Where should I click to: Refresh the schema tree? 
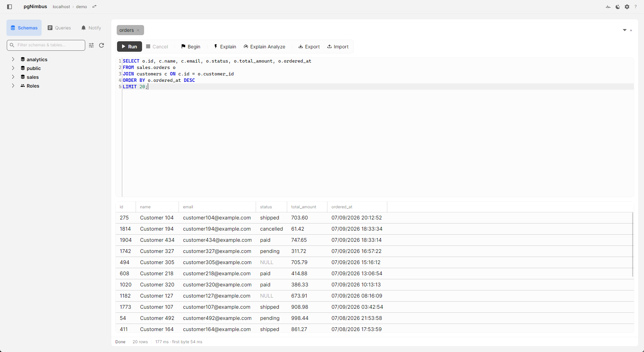point(101,45)
